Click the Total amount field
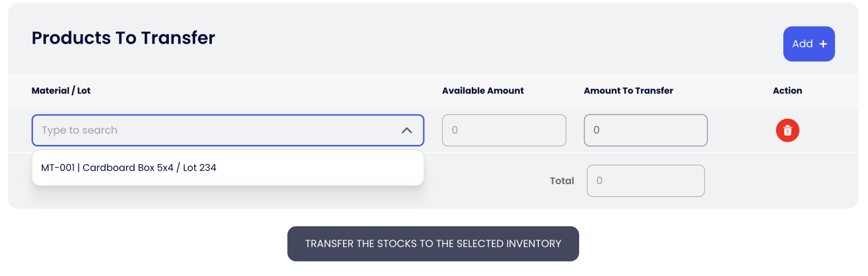This screenshot has width=868, height=276. tap(645, 181)
